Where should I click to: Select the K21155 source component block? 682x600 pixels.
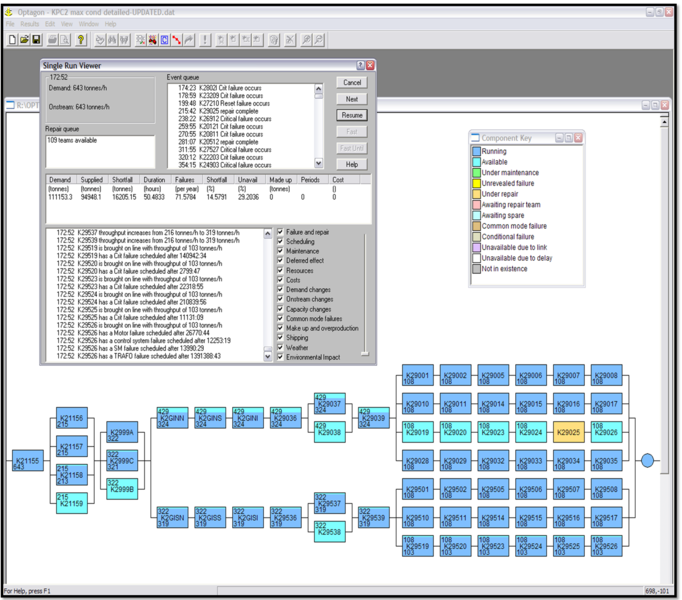pyautogui.click(x=28, y=460)
